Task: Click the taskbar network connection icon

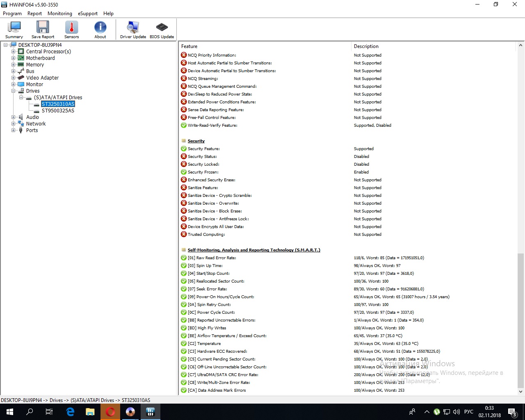Action: point(446,412)
